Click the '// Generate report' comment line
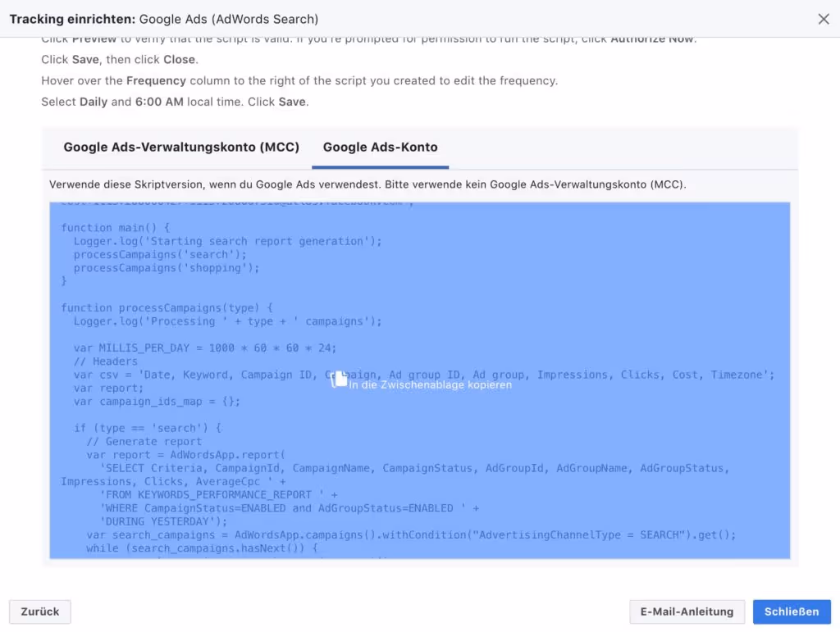 pos(144,442)
